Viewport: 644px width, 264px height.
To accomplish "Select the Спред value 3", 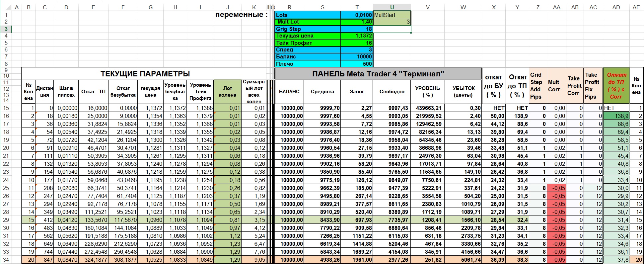I will 357,50.
